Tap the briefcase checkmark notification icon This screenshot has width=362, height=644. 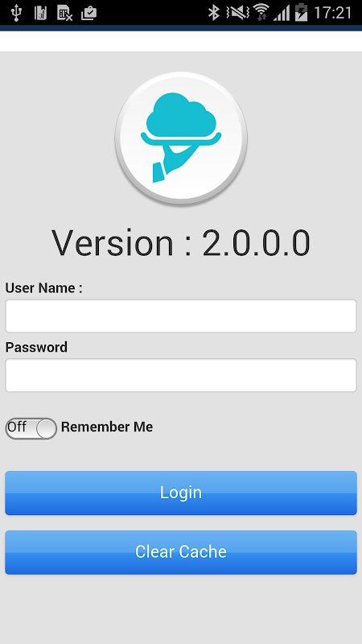89,13
